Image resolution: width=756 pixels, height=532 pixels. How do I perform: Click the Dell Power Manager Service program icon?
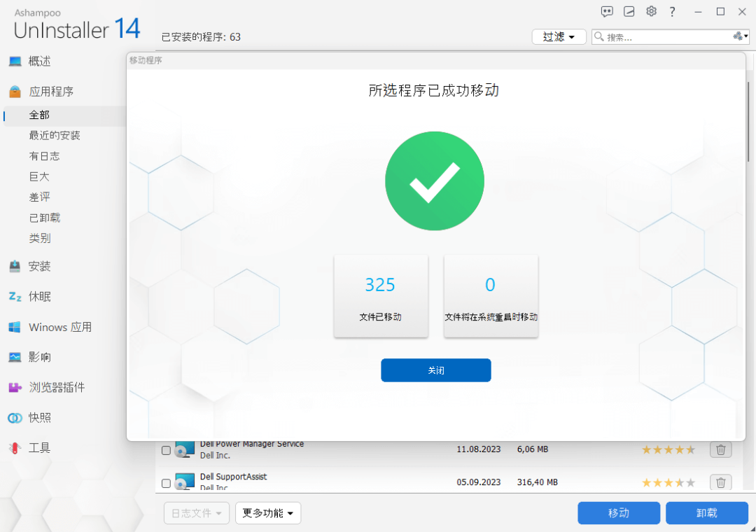coord(185,449)
